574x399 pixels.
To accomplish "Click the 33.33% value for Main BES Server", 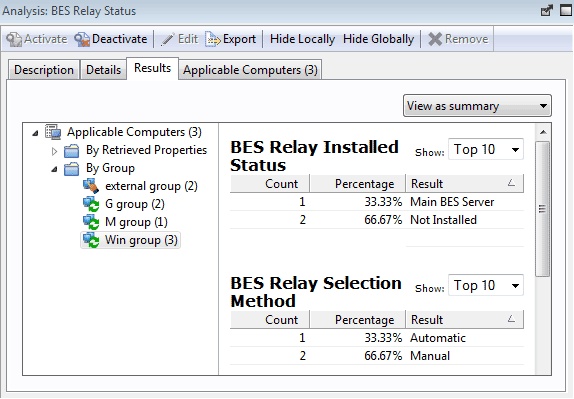I will click(x=383, y=202).
